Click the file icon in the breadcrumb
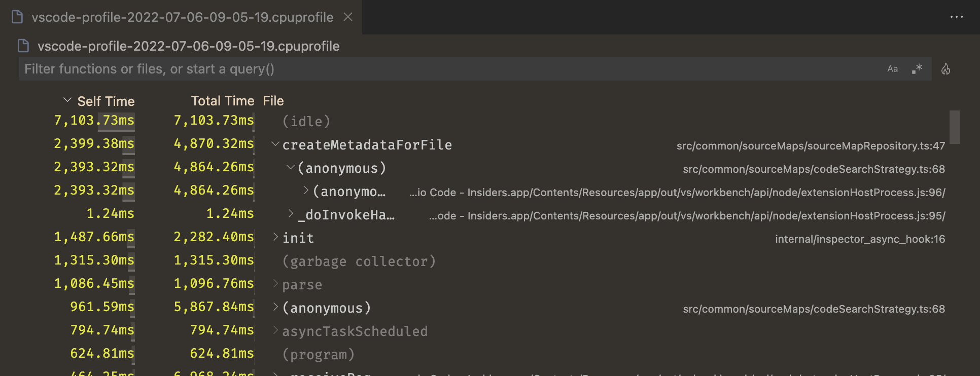 click(23, 46)
